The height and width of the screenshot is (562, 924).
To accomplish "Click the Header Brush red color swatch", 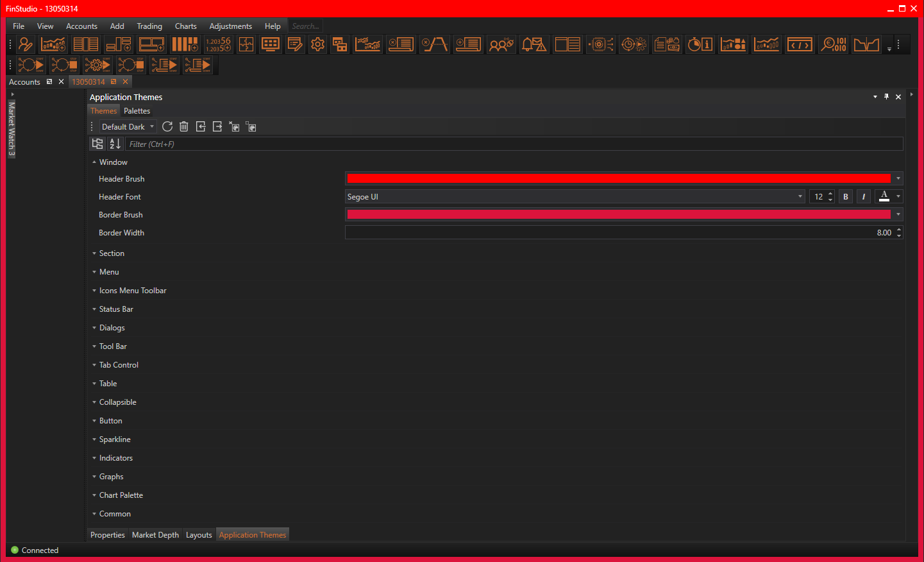I will pyautogui.click(x=618, y=179).
